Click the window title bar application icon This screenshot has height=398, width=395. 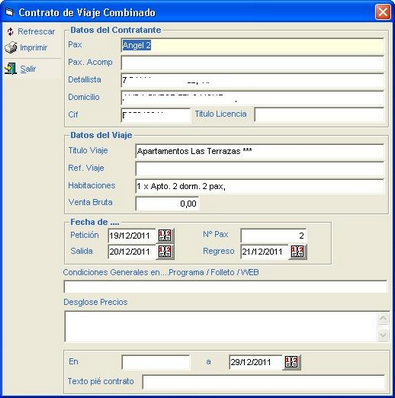(10, 13)
